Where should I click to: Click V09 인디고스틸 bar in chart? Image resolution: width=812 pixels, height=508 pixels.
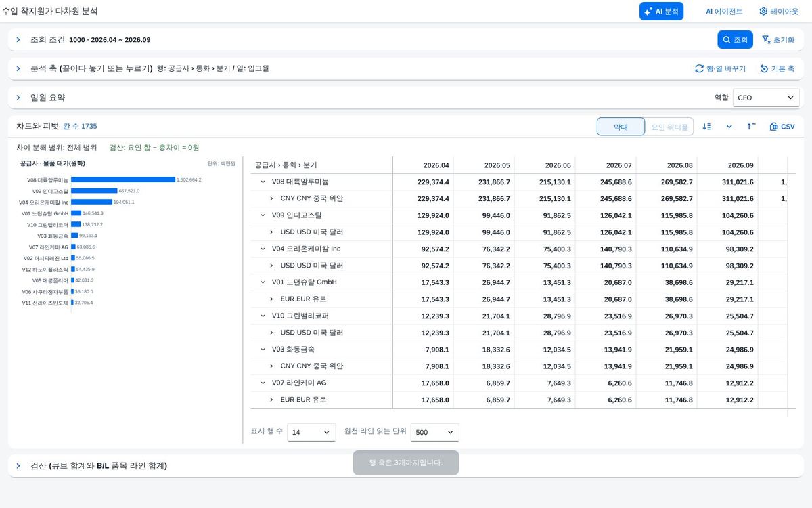click(94, 191)
